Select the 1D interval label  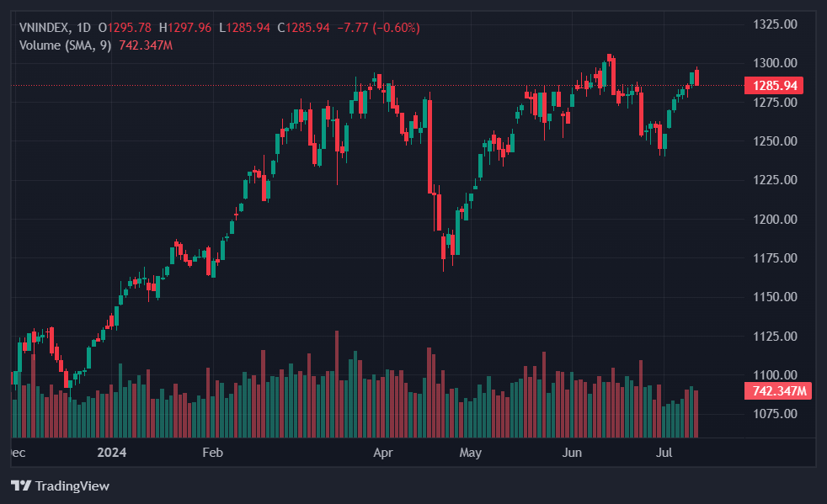(83, 28)
